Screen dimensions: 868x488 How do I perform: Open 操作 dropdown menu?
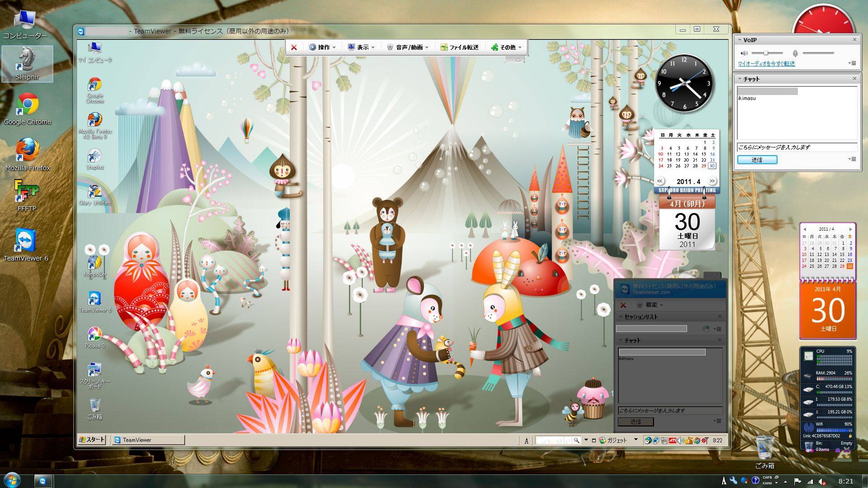323,47
